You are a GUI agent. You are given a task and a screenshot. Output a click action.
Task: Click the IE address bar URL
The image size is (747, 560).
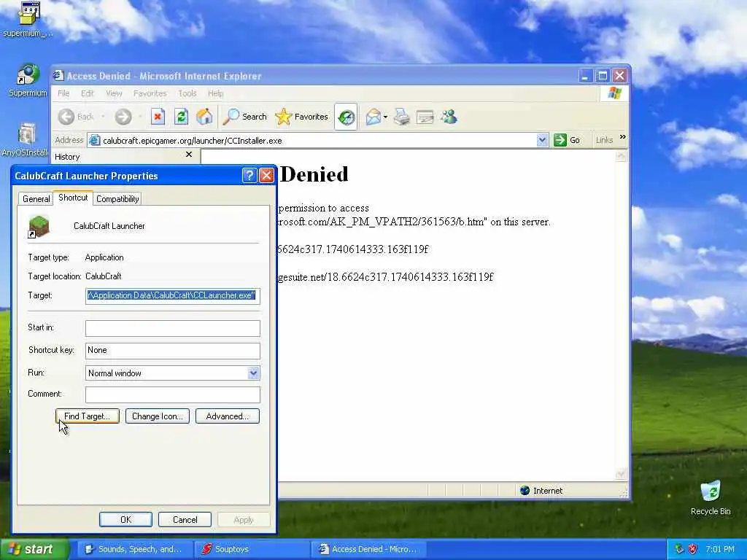(x=193, y=141)
